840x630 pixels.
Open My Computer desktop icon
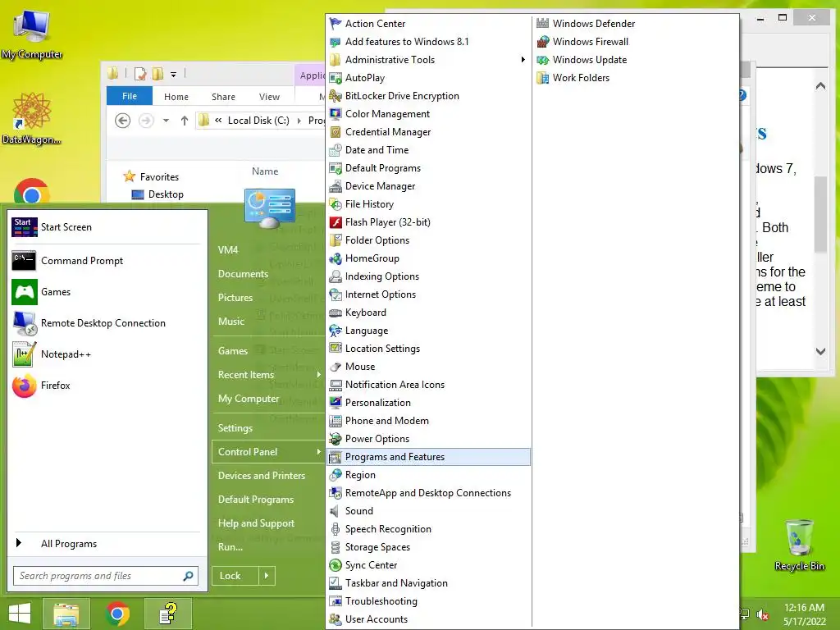click(x=32, y=34)
